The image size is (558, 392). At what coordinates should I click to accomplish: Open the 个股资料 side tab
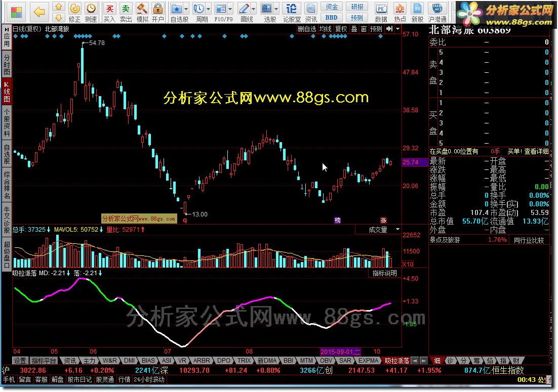click(7, 122)
